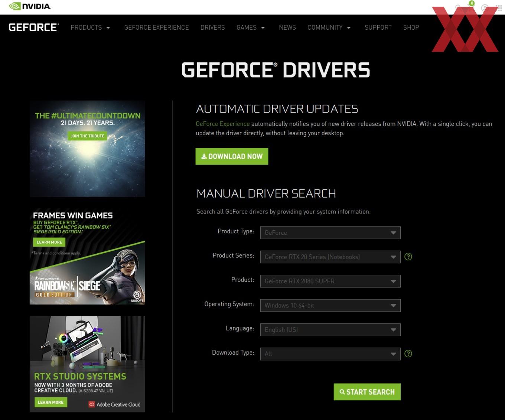Image resolution: width=505 pixels, height=420 pixels.
Task: Open the shopping cart icon
Action: [x=470, y=7]
